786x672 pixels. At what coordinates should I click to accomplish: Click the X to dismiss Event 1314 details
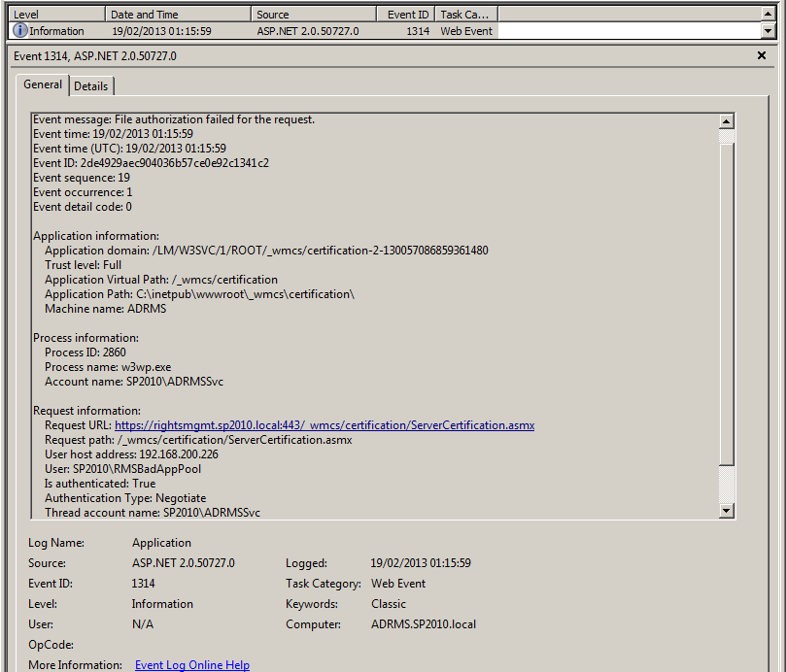tap(761, 55)
